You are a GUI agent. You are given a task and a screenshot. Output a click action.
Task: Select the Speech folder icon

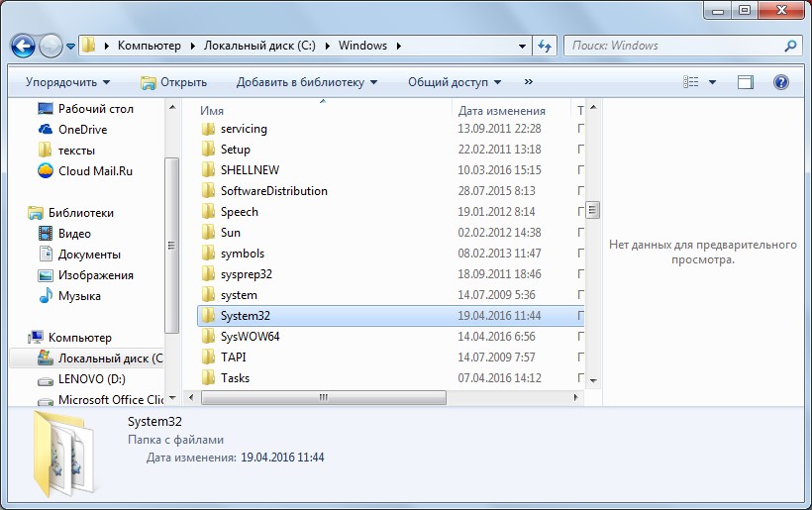click(x=208, y=211)
